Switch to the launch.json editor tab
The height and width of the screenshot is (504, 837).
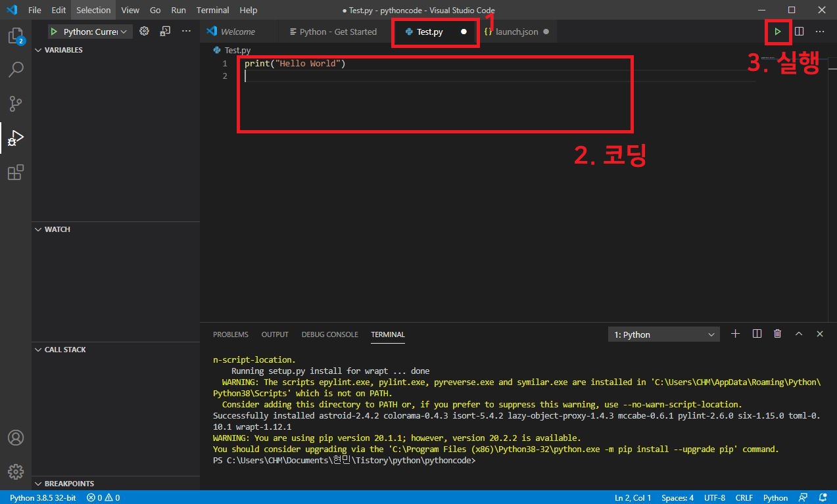tap(517, 32)
